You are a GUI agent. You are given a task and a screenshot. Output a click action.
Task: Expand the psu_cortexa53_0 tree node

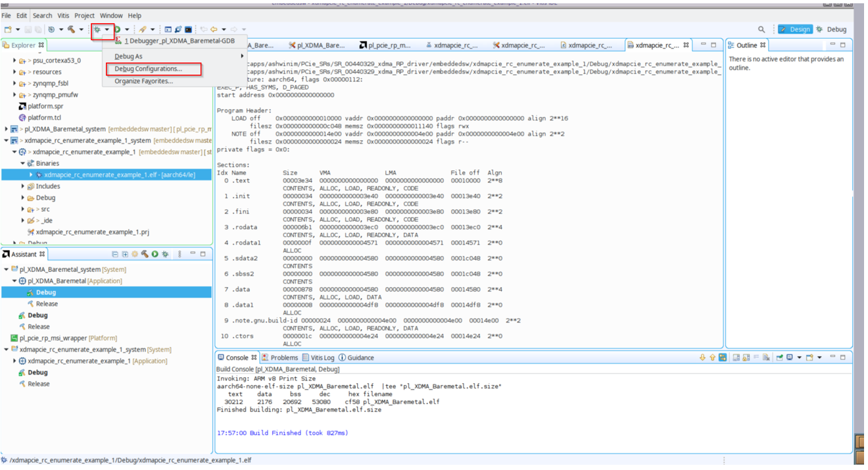[x=14, y=61]
